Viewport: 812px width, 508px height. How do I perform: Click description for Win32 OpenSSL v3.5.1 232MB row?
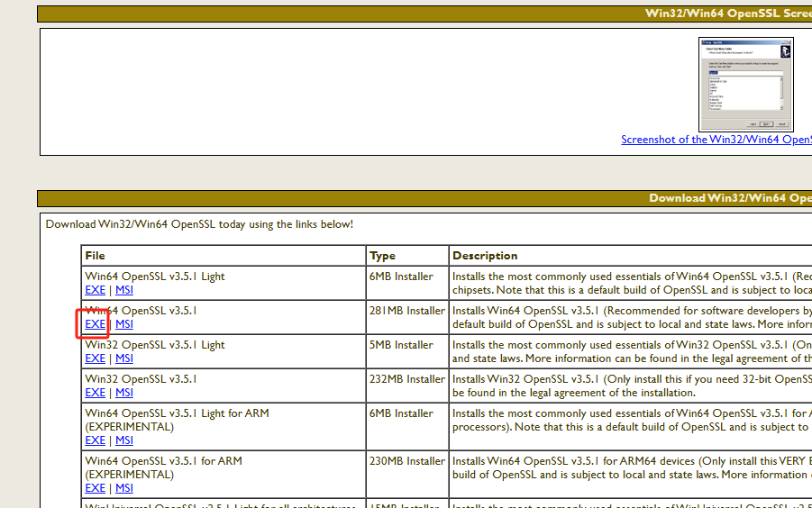[632, 386]
